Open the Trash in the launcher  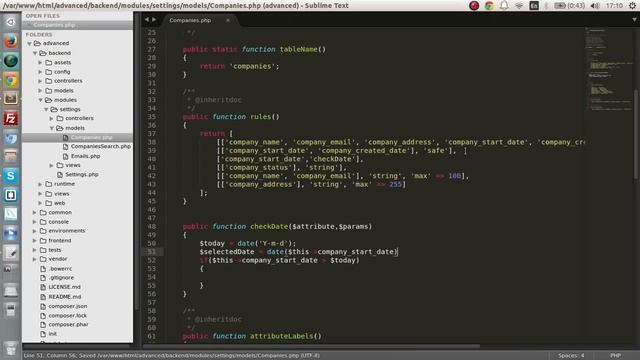coord(11,349)
